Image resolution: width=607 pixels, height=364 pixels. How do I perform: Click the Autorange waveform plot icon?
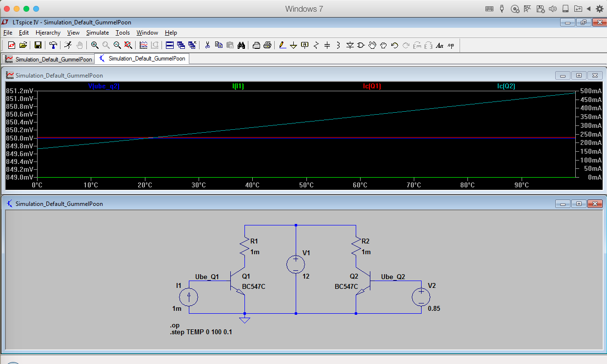[x=143, y=45]
